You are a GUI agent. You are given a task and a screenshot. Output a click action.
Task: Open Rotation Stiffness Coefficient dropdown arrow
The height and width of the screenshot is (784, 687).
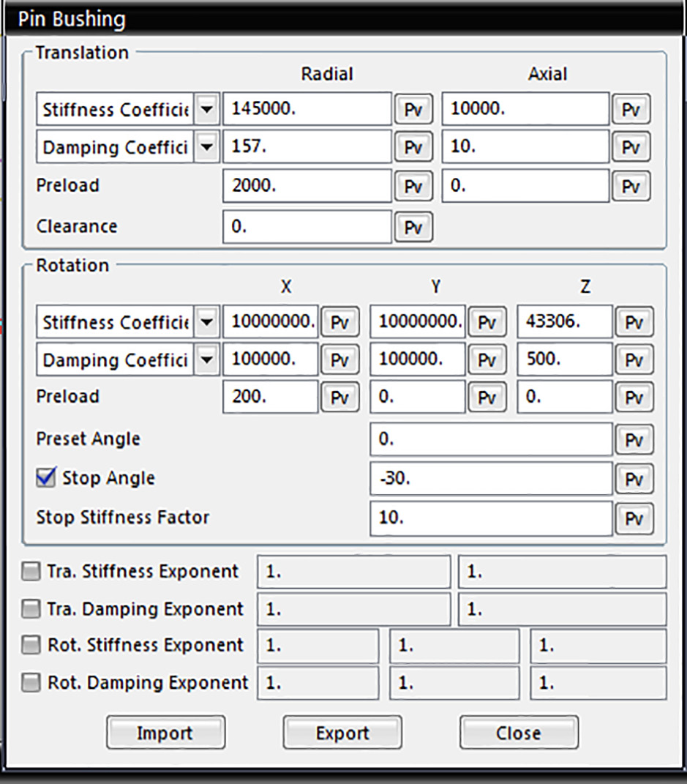(x=208, y=323)
